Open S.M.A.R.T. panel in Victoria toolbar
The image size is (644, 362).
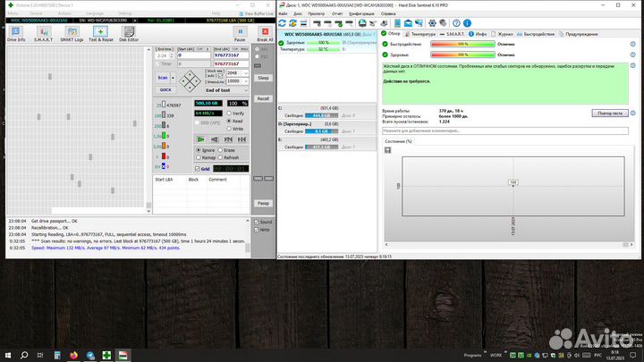pos(43,34)
